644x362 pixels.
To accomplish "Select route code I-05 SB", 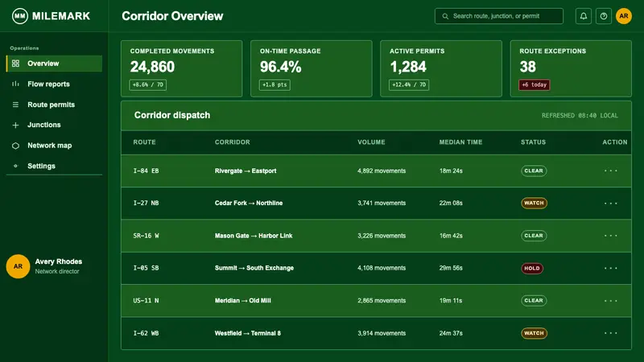I will click(146, 268).
